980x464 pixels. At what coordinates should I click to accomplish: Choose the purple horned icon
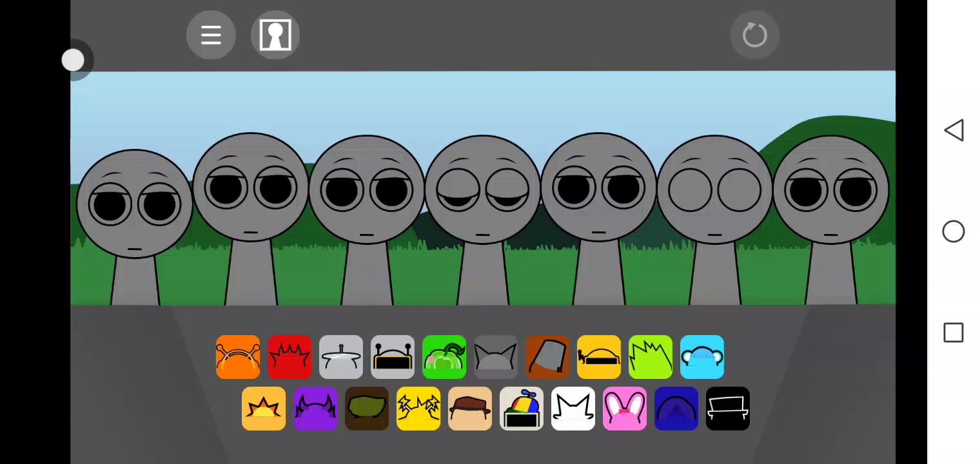point(315,409)
